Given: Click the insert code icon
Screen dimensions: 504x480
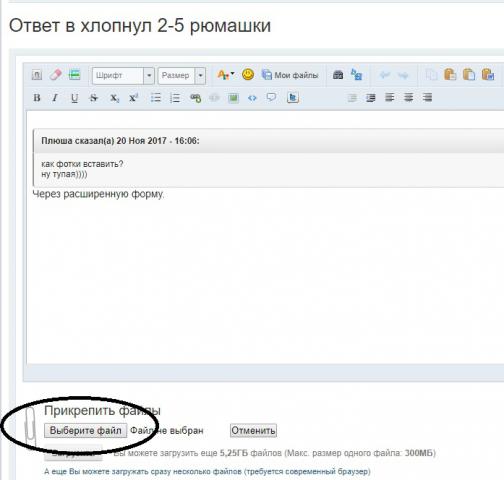Looking at the screenshot, I should (x=252, y=98).
